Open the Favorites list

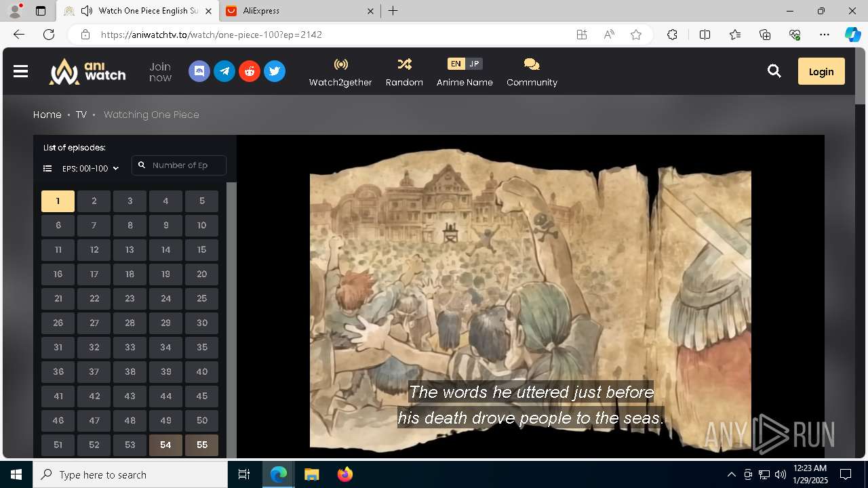tap(735, 35)
